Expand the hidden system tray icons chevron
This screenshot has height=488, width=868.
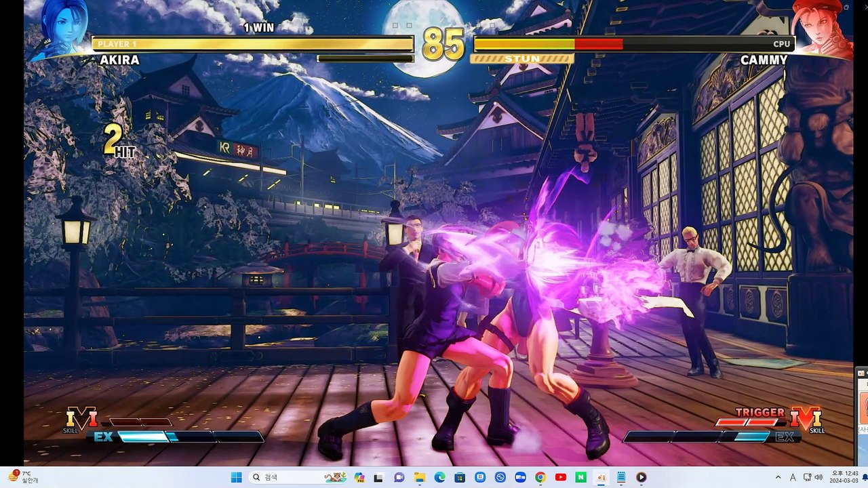coord(778,477)
